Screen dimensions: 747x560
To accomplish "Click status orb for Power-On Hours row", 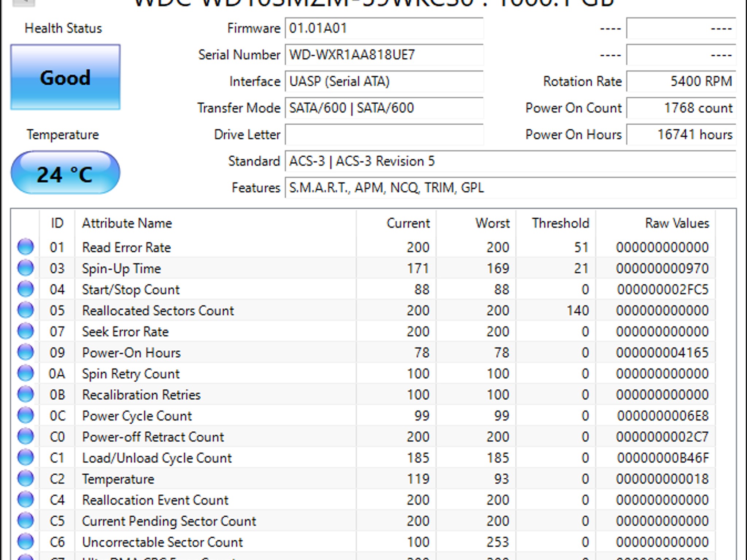I will tap(26, 352).
